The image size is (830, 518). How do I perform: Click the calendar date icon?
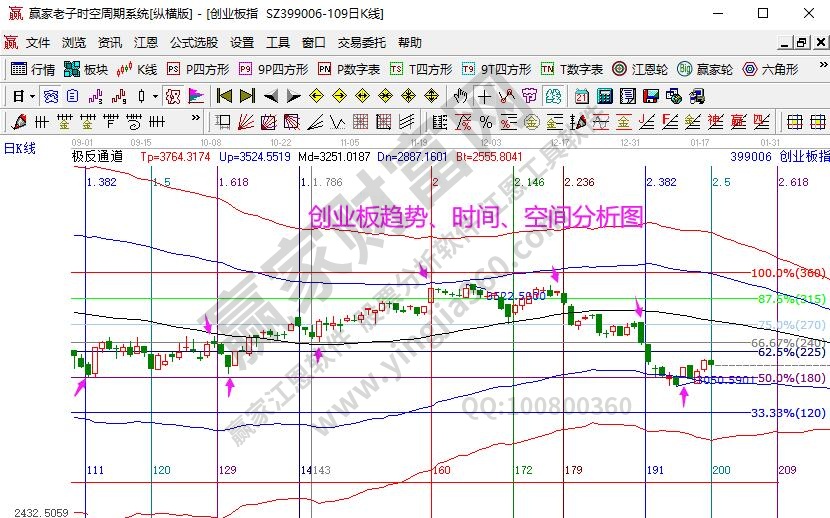582,96
